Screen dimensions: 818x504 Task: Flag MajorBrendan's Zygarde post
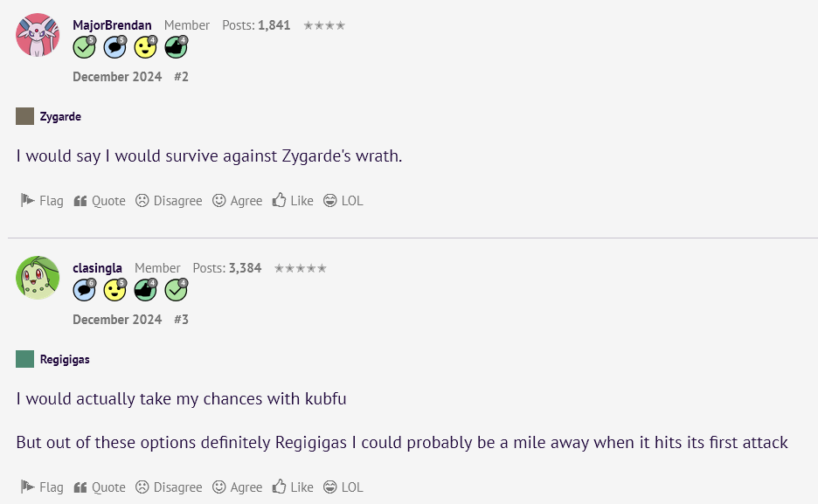[x=42, y=201]
